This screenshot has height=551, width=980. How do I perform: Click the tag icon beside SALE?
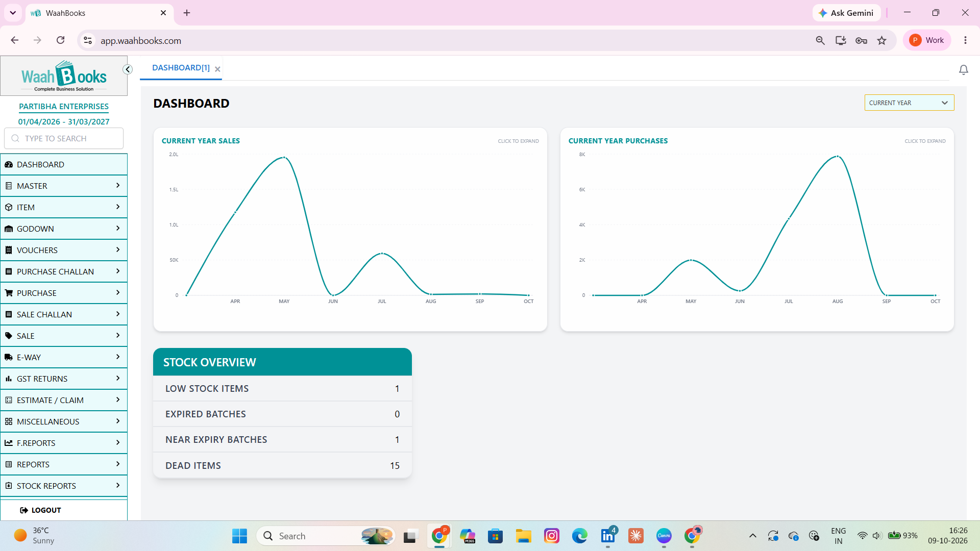tap(9, 336)
